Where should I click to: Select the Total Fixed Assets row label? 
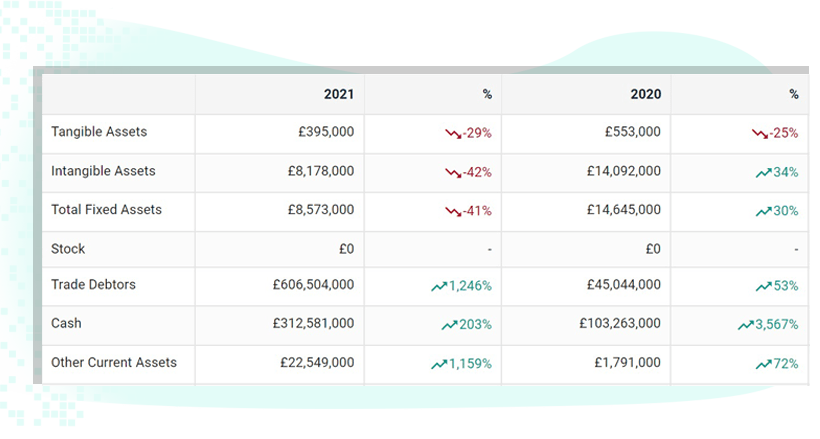coord(106,210)
